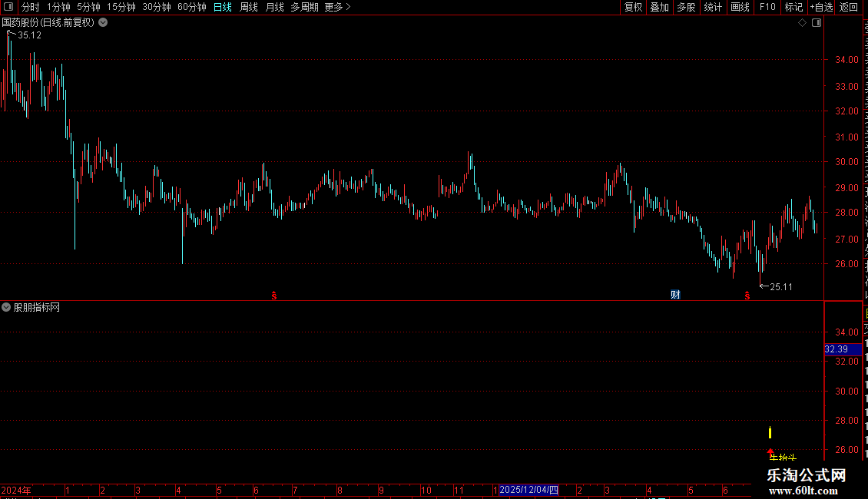Switch to 分时 intraday view
Screen dimensions: 868x499
coord(31,7)
